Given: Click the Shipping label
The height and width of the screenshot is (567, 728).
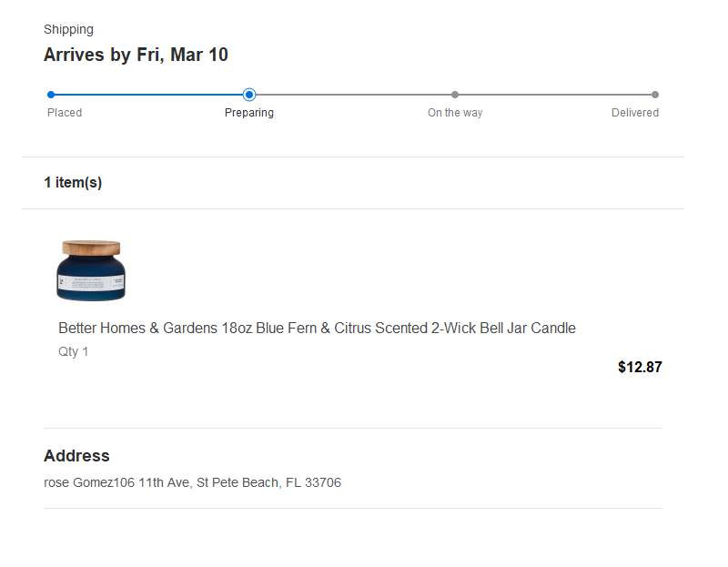Looking at the screenshot, I should click(68, 29).
